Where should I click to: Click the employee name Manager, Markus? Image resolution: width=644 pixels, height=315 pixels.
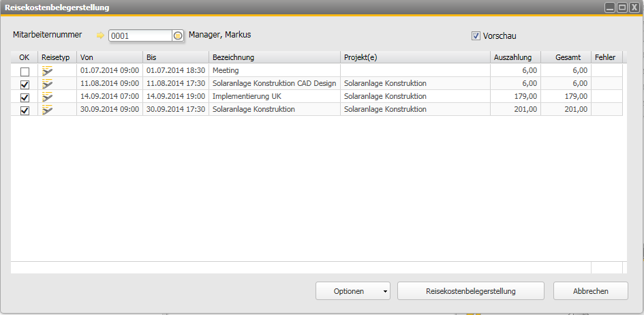tap(219, 35)
